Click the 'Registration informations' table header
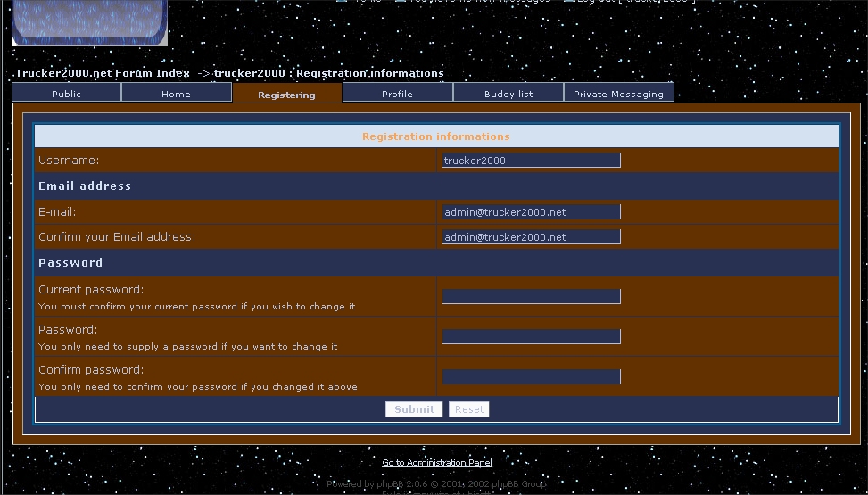 pos(436,136)
